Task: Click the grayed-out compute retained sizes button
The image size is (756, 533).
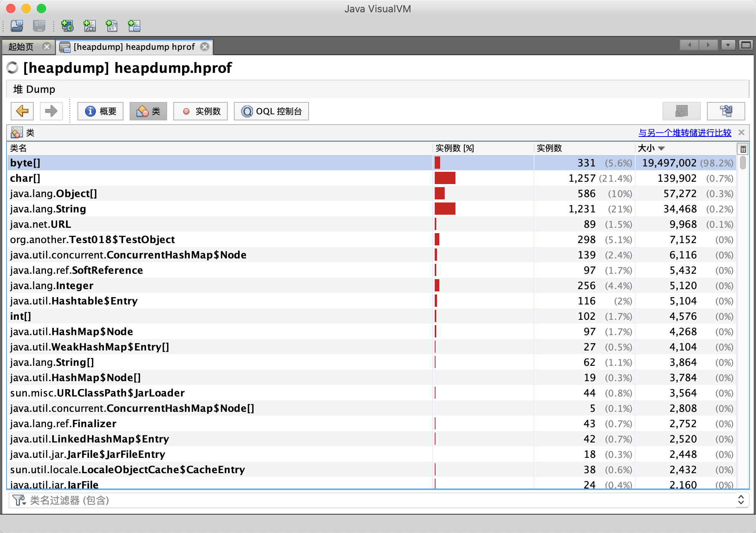Action: [682, 111]
